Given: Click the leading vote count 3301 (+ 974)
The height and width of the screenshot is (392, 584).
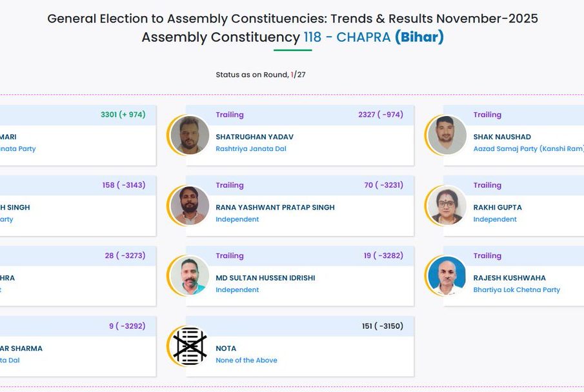Looking at the screenshot, I should coord(123,115).
